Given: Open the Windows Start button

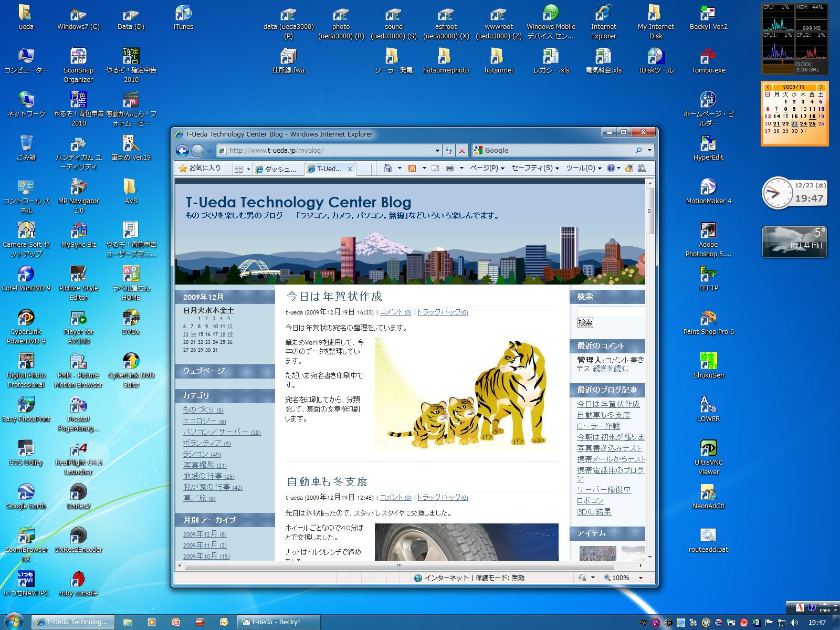Looking at the screenshot, I should [x=14, y=622].
